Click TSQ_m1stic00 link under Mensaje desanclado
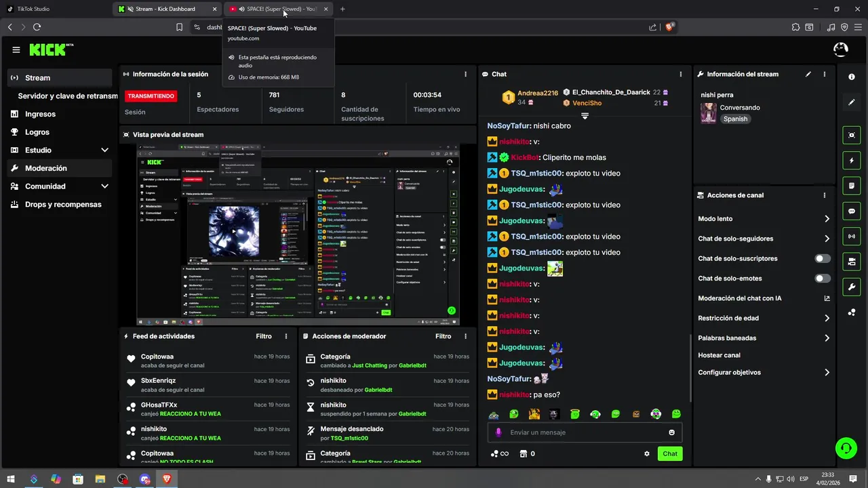 [x=349, y=439]
